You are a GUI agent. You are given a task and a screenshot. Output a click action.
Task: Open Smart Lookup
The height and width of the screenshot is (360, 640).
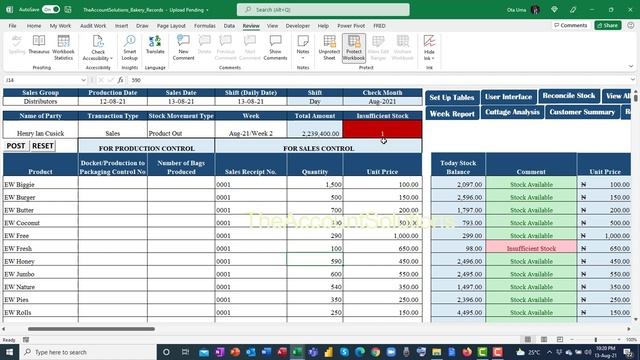(x=130, y=48)
